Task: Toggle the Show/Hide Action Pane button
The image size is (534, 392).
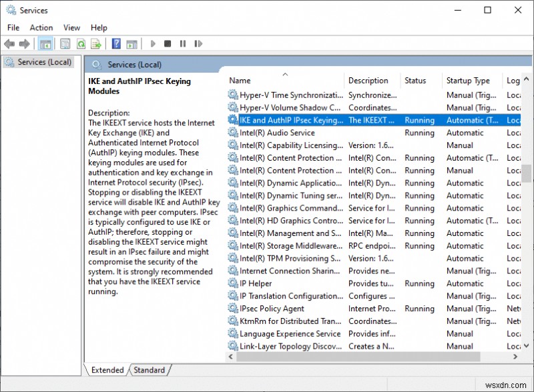Action: click(x=131, y=43)
